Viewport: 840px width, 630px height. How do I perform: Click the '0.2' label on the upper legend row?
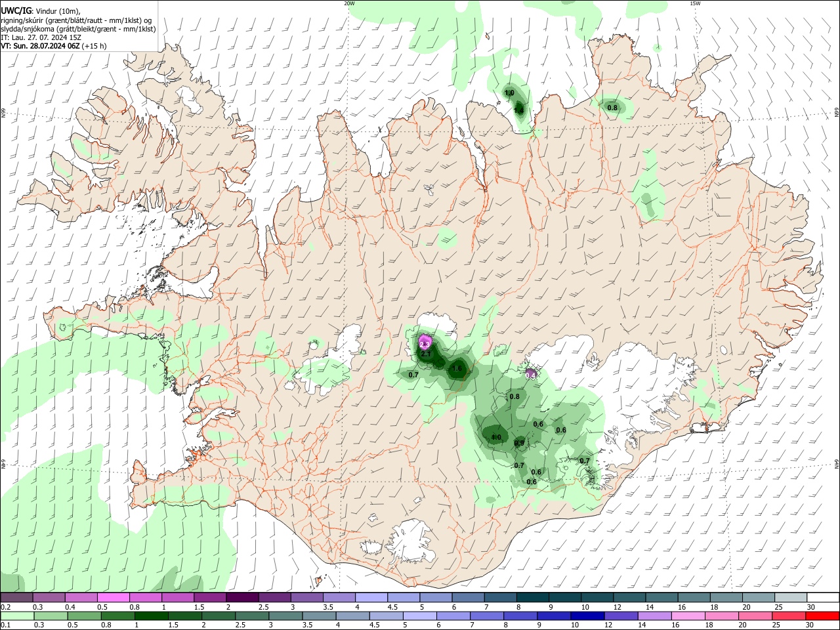click(x=5, y=607)
